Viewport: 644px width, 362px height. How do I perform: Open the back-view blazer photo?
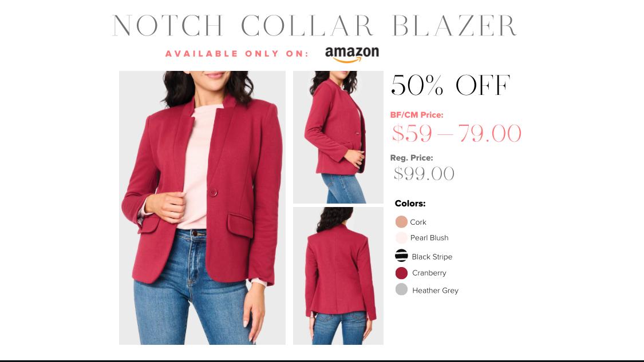click(x=338, y=276)
